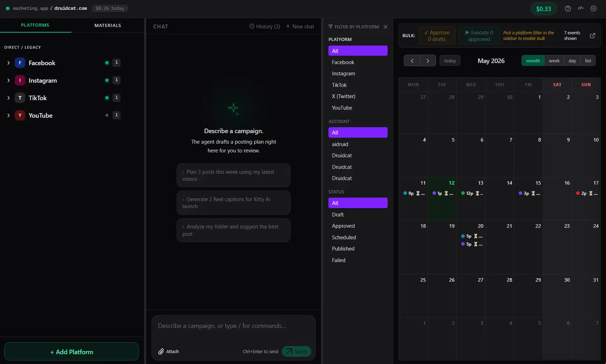Filter platform by All

358,51
